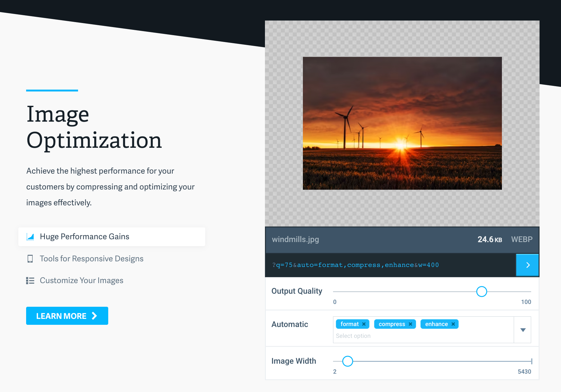This screenshot has width=561, height=392.
Task: Click the Learn More button
Action: 67,316
